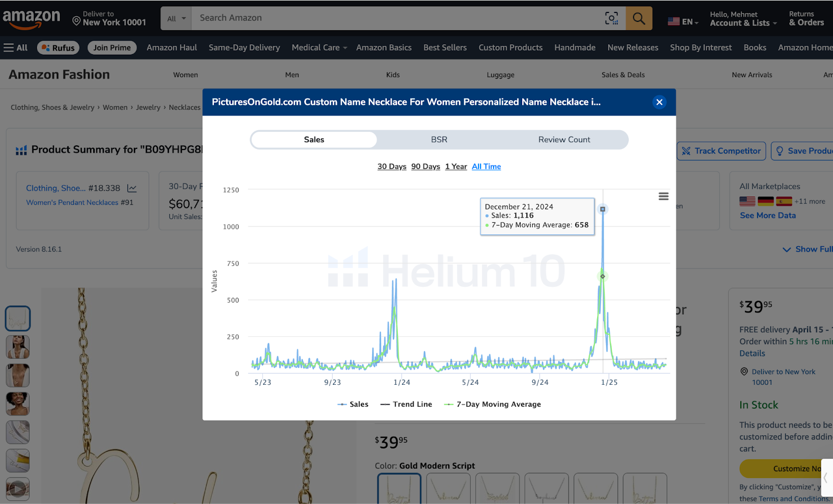Select 90 Days range

[426, 167]
